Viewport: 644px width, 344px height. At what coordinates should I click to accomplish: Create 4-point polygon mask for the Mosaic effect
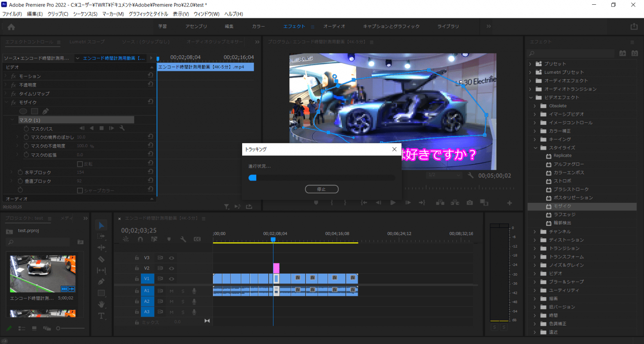[x=35, y=111]
